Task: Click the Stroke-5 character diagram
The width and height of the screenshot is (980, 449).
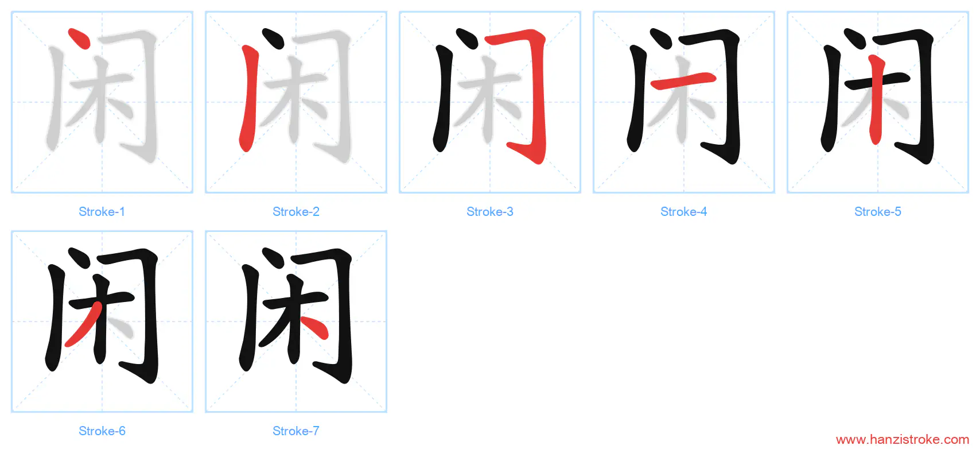Action: point(878,102)
